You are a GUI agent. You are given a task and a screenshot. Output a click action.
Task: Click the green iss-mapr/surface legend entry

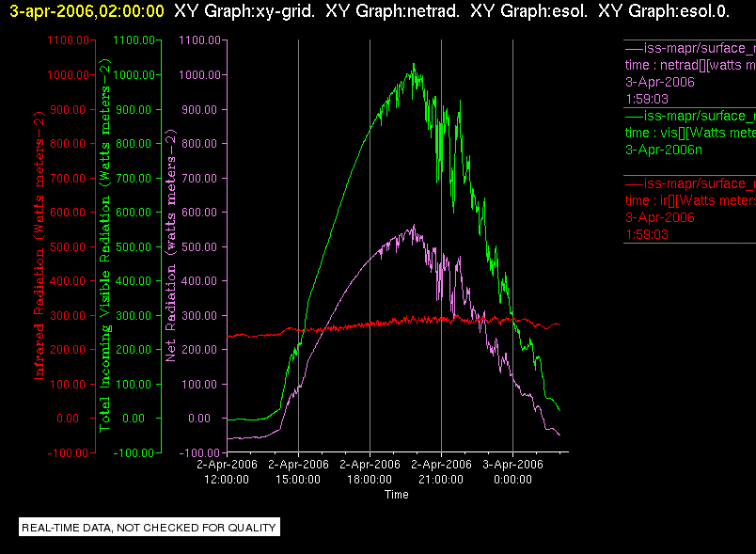coord(690,117)
